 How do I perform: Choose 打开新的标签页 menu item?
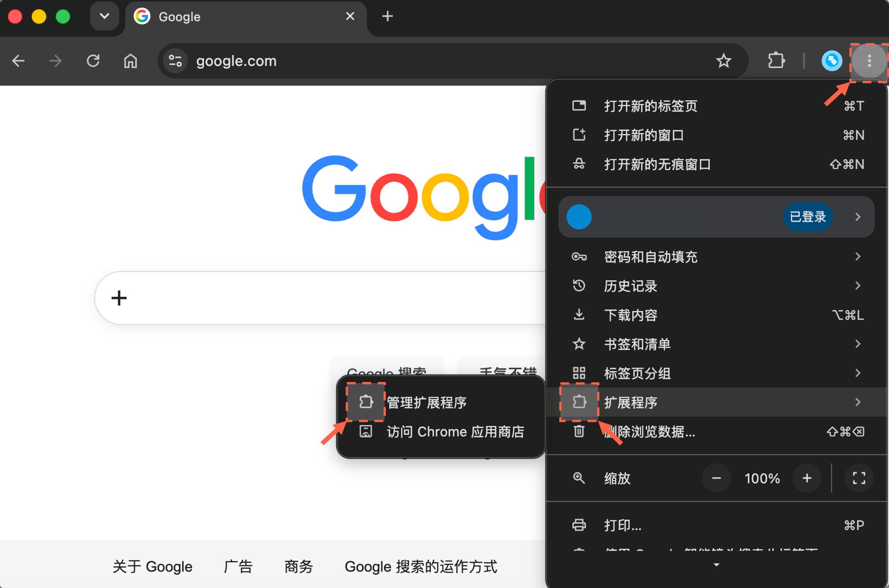[x=717, y=106]
